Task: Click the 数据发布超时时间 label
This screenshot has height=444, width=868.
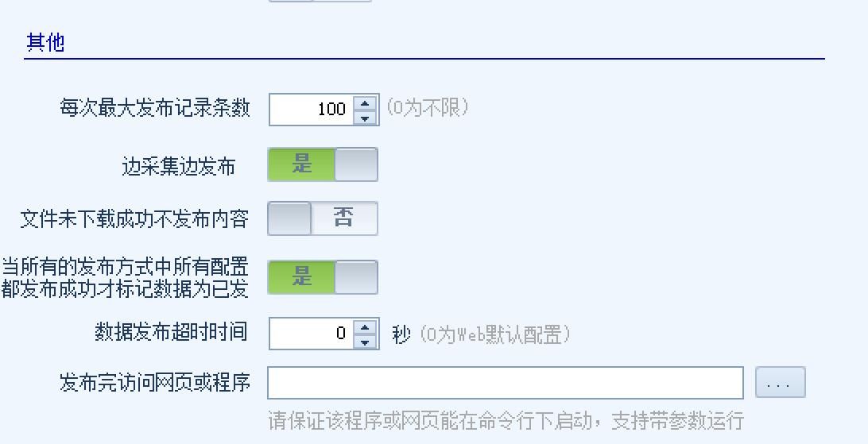Action: coord(171,332)
